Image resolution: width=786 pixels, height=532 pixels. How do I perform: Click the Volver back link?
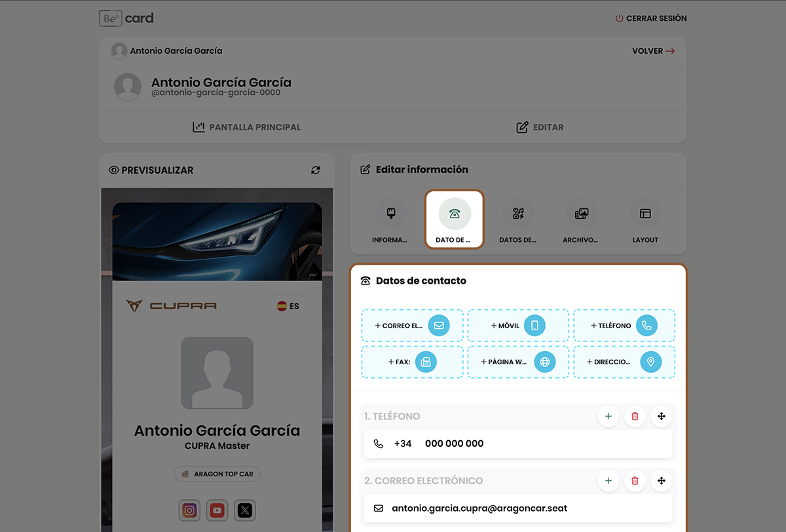pyautogui.click(x=653, y=51)
